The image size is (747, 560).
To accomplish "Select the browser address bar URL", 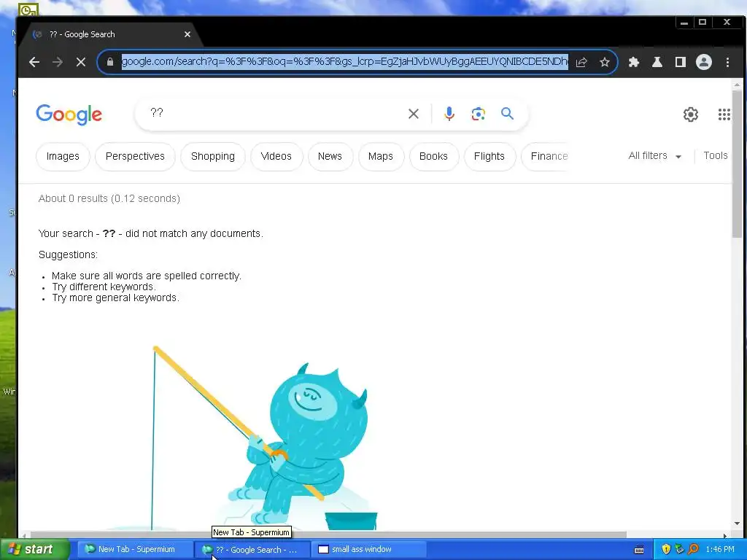I will [x=344, y=62].
